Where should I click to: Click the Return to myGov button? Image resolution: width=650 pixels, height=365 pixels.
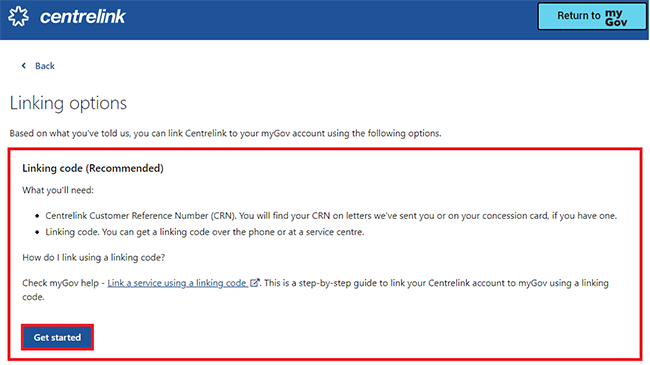[x=592, y=16]
